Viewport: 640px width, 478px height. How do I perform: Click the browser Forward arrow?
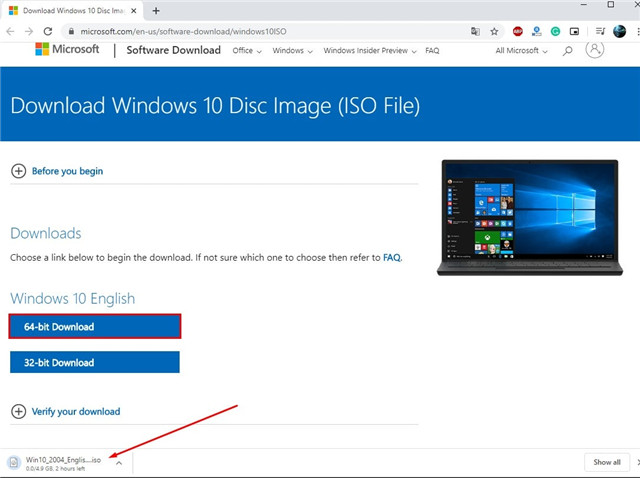[x=29, y=31]
